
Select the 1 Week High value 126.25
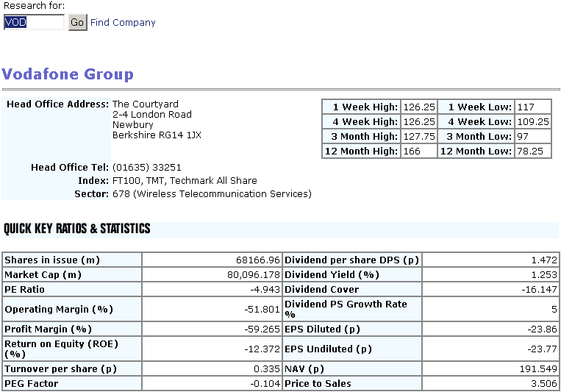click(x=419, y=107)
